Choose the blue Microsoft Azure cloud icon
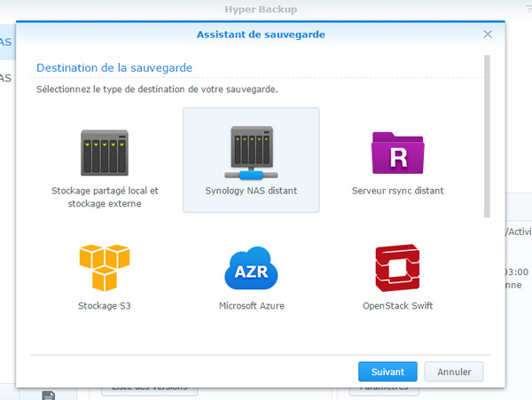Viewport: 532px width, 400px height. click(251, 268)
